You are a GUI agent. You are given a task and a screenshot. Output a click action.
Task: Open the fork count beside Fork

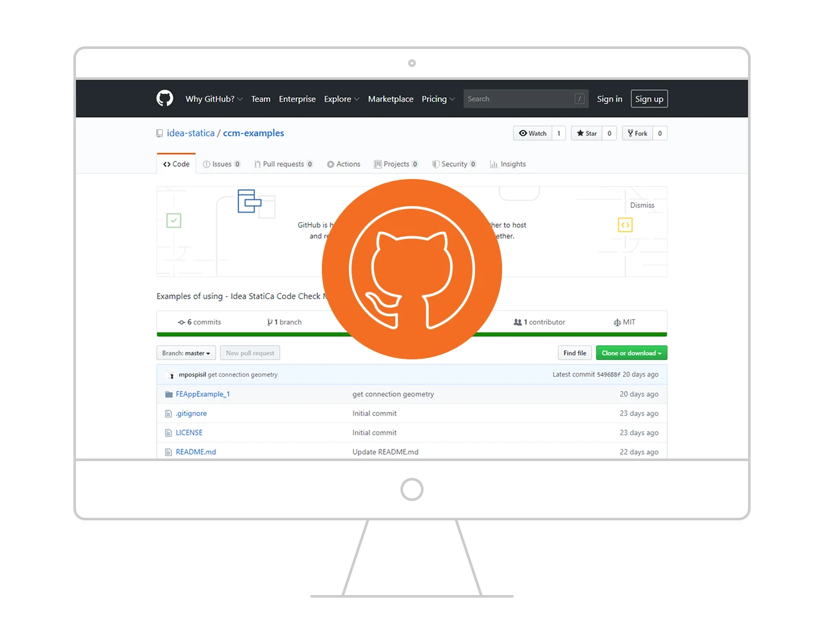(660, 133)
